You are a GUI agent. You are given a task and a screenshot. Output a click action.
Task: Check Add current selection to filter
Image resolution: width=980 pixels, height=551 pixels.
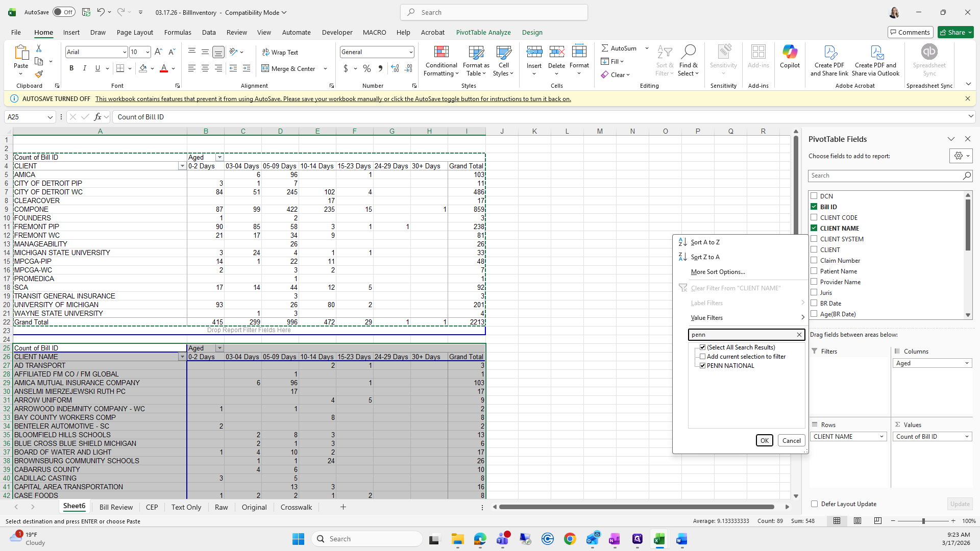(x=703, y=357)
